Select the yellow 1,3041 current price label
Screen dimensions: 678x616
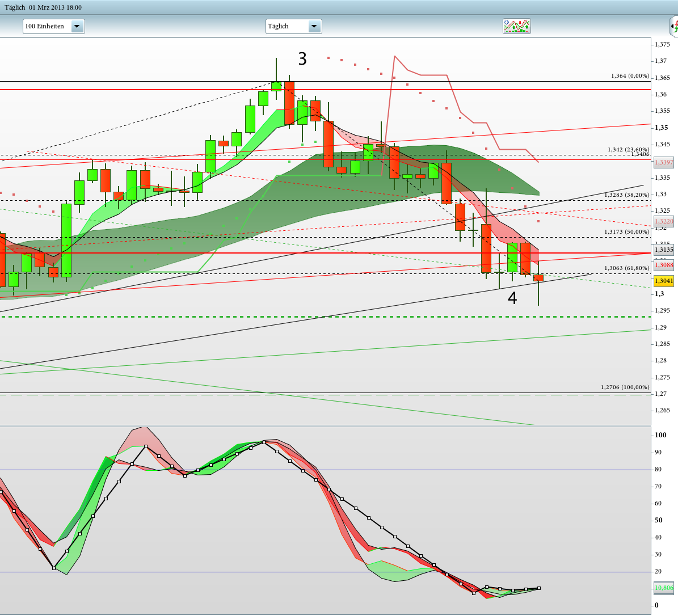click(664, 281)
